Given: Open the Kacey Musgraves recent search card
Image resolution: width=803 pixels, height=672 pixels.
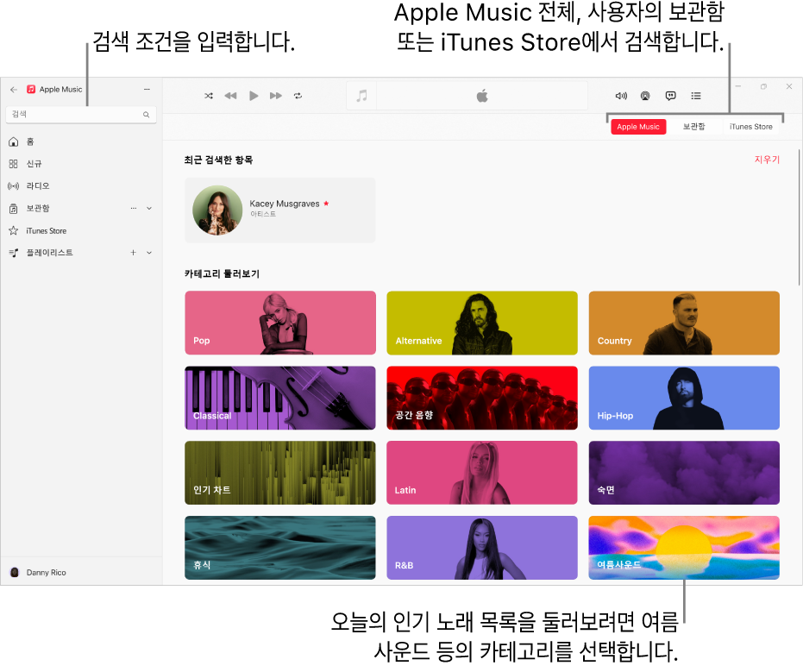Looking at the screenshot, I should coord(280,210).
